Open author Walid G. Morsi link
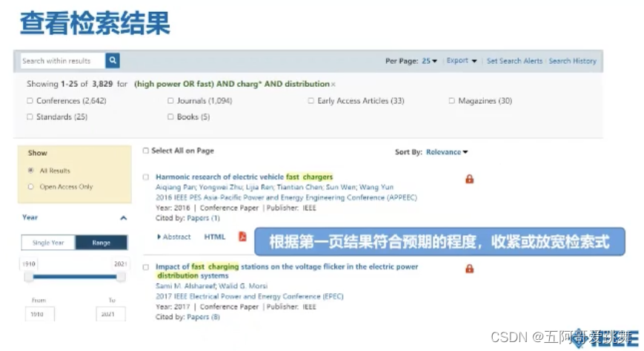644x351 pixels. click(243, 286)
